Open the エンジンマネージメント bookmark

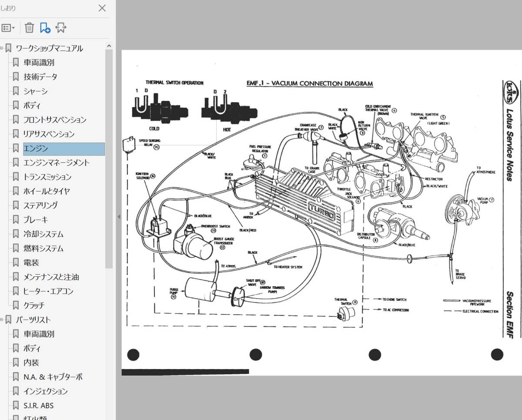coord(57,163)
